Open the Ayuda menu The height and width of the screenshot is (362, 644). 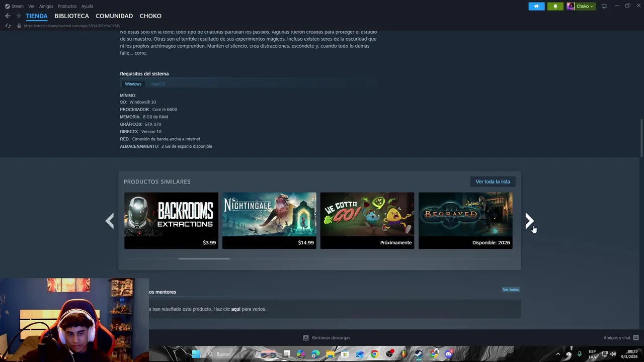point(87,6)
